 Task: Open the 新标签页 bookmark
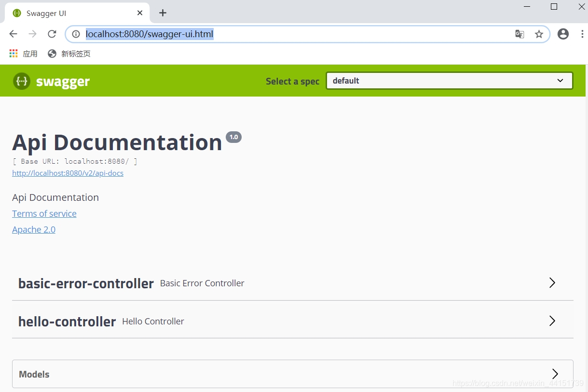(x=69, y=54)
